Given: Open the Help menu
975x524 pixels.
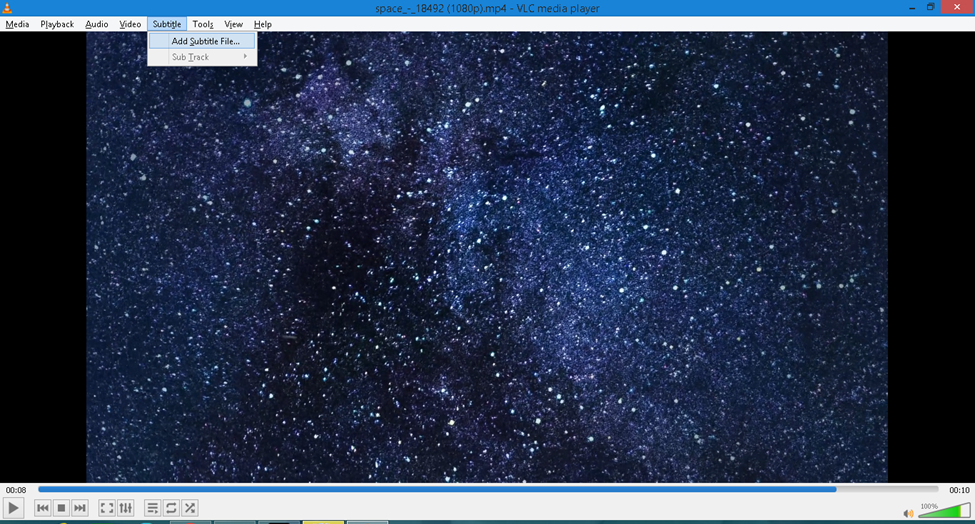Looking at the screenshot, I should (262, 24).
